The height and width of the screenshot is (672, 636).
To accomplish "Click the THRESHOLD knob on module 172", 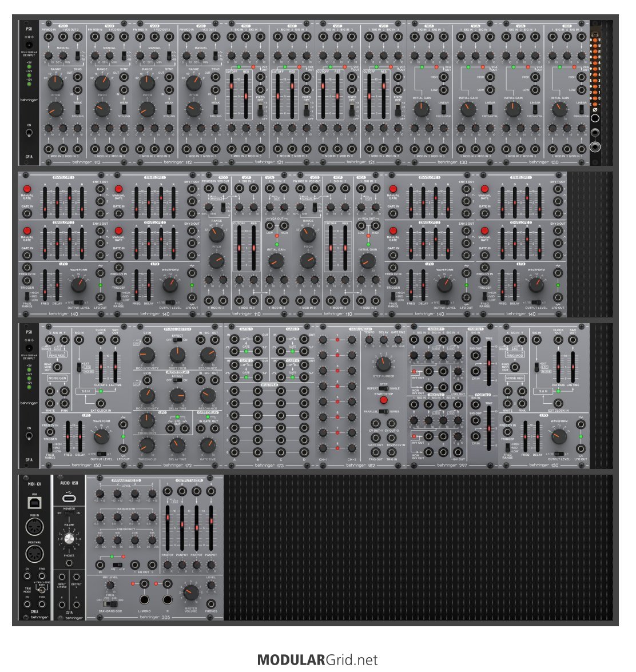I will click(147, 446).
